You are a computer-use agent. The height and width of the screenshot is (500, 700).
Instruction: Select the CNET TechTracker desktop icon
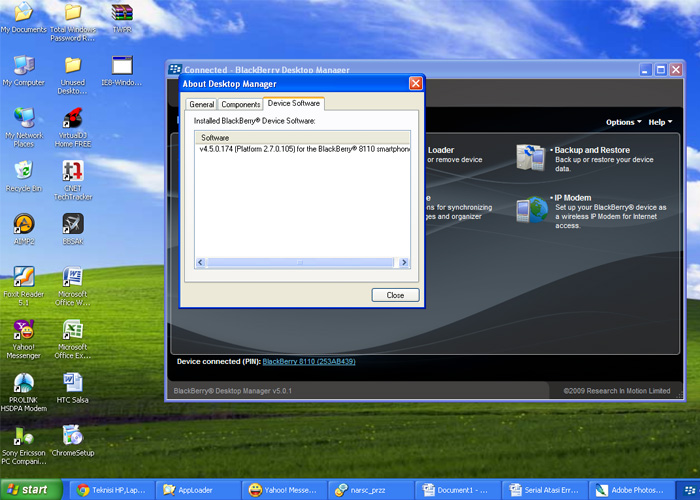72,171
